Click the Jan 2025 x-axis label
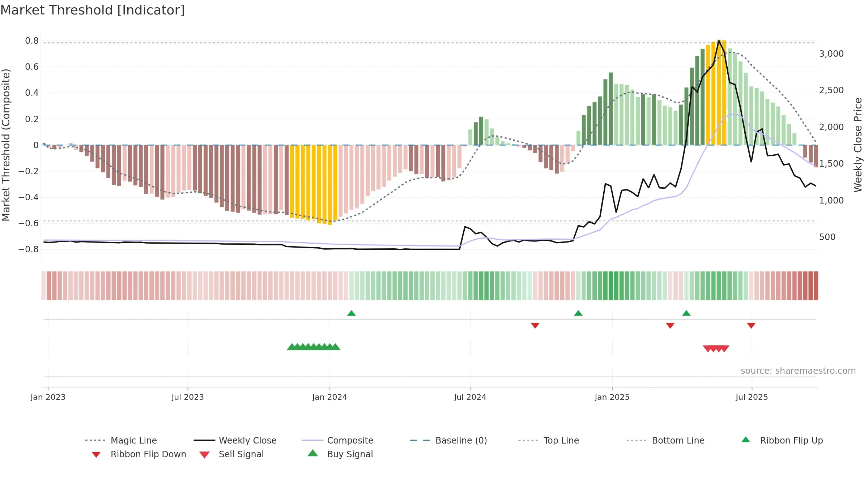 click(x=612, y=397)
